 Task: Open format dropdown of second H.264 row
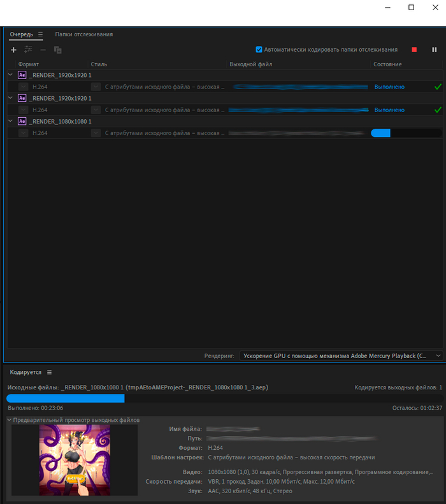point(23,110)
